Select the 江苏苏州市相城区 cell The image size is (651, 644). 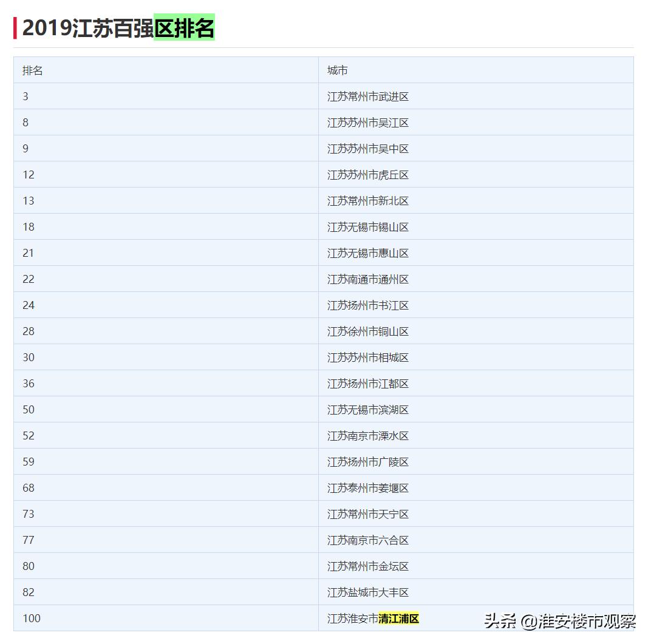pyautogui.click(x=368, y=358)
